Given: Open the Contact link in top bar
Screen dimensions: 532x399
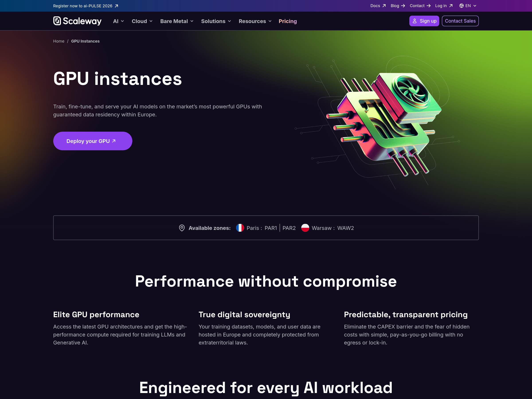Looking at the screenshot, I should (420, 6).
